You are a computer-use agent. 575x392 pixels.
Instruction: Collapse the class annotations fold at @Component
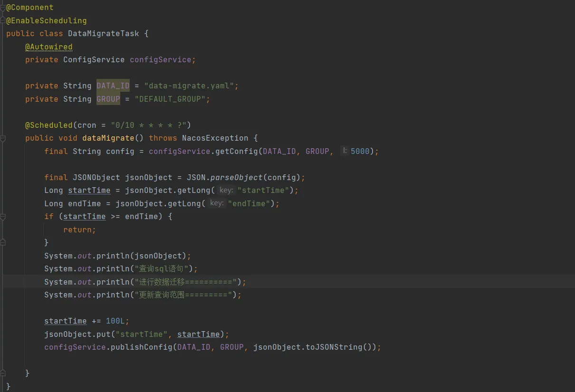(x=3, y=8)
